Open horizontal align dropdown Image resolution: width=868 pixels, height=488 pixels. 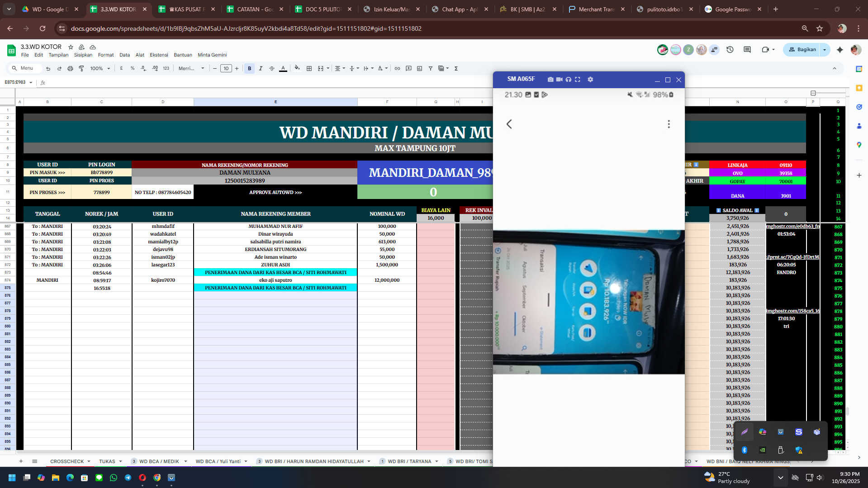(x=340, y=68)
